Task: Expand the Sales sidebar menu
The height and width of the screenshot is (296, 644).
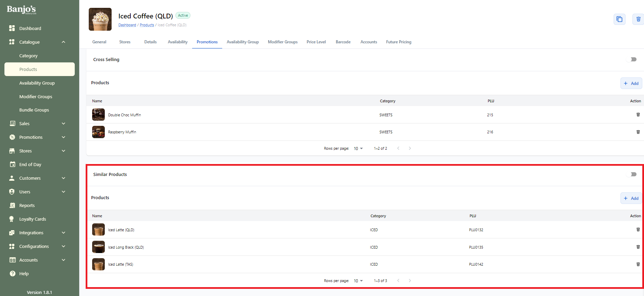Action: [63, 123]
